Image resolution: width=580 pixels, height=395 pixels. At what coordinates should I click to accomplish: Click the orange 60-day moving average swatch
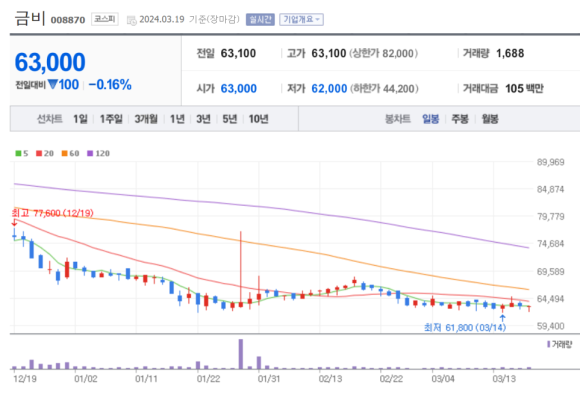point(64,153)
